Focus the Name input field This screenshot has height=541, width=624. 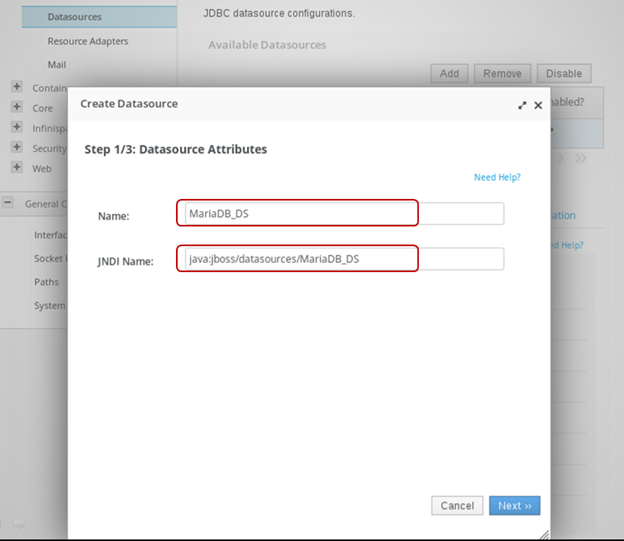click(340, 213)
